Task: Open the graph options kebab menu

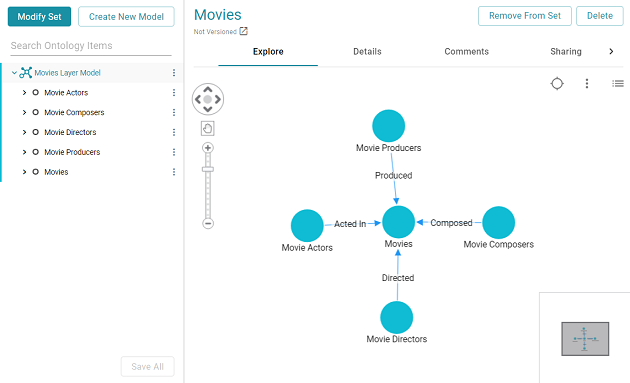Action: pyautogui.click(x=587, y=84)
